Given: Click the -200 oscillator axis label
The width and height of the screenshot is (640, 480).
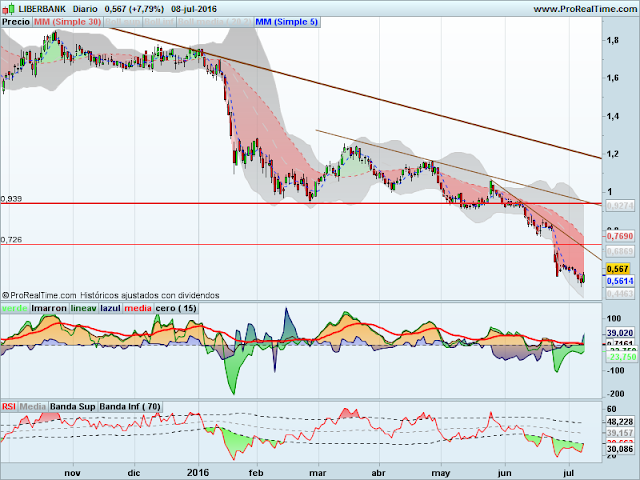Looking at the screenshot, I should coord(614,394).
